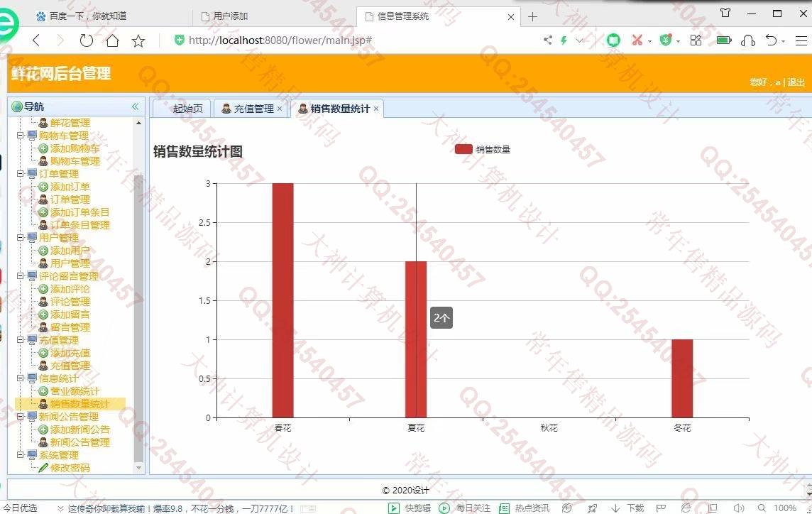The image size is (812, 514).
Task: Click the scrollbar down arrow in navigation
Action: pyautogui.click(x=138, y=468)
